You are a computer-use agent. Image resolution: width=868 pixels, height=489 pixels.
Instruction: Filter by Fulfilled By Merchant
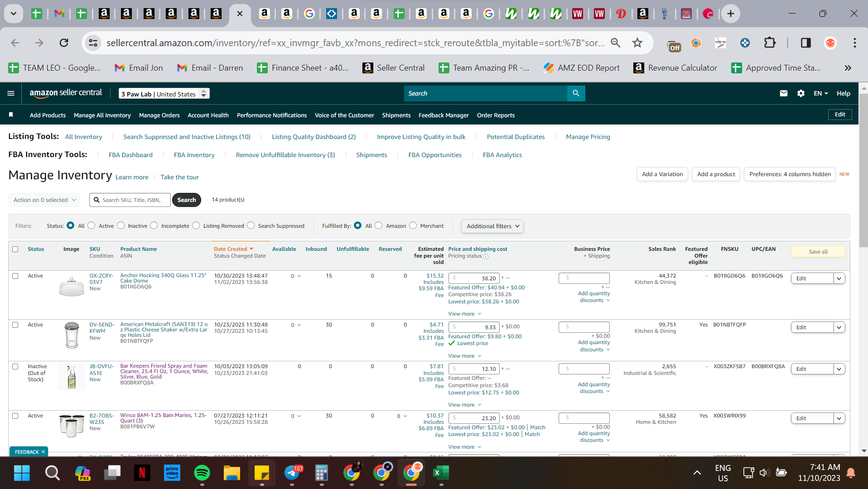pos(413,225)
